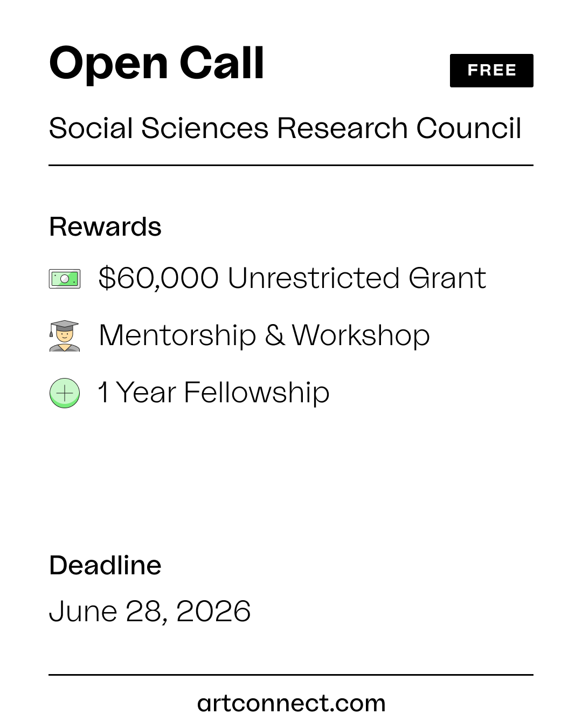Screen dimensions: 582x728
Task: Click the Open Call title
Action: tap(157, 63)
